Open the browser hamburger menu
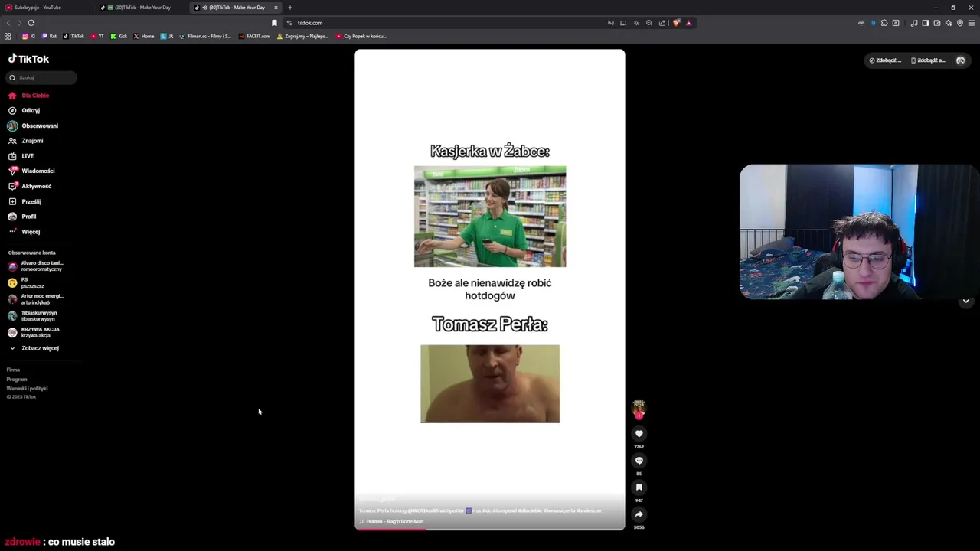The width and height of the screenshot is (980, 551). (972, 23)
